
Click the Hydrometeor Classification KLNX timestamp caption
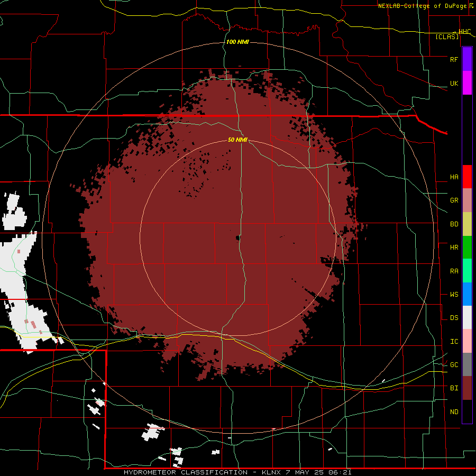click(x=237, y=472)
